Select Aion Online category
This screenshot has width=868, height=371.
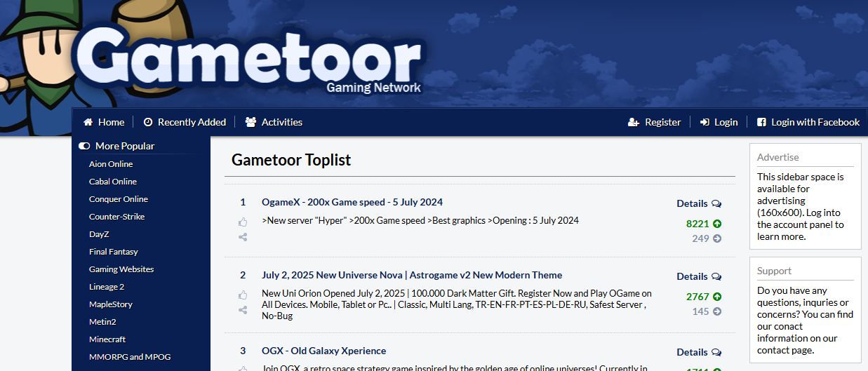(111, 164)
